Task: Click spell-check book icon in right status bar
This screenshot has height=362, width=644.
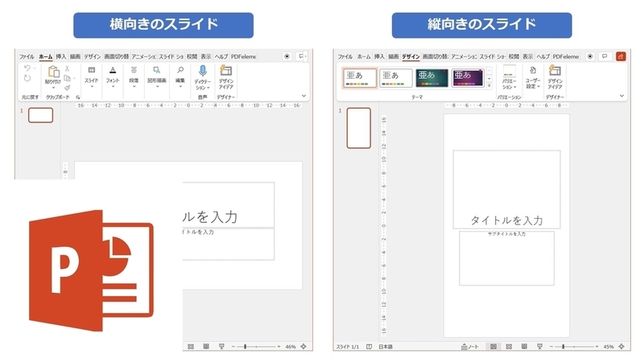Action: point(369,347)
